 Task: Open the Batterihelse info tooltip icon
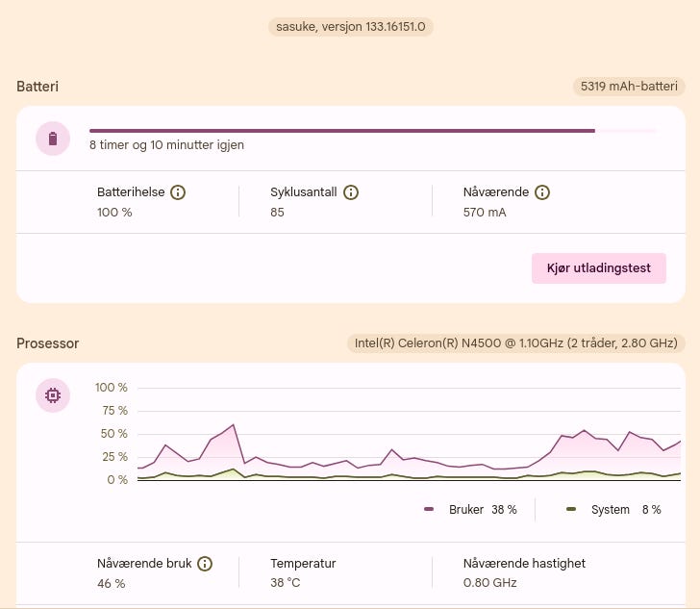178,192
